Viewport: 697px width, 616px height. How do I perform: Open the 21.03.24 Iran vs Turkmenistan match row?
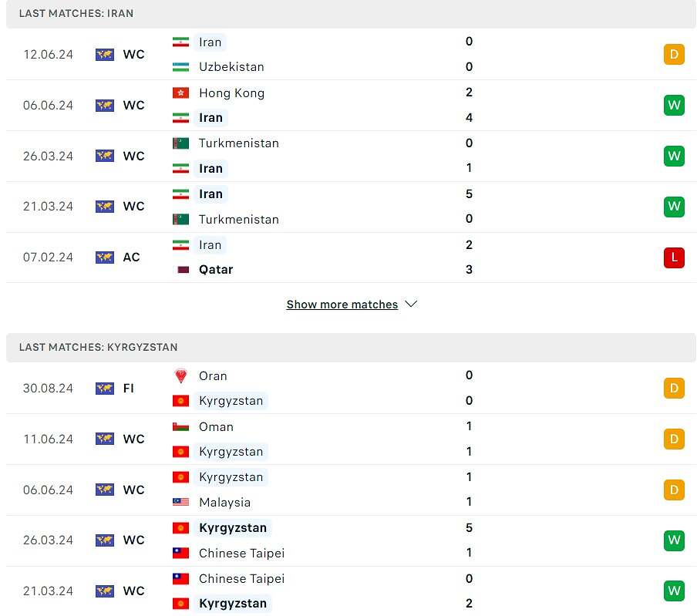[x=351, y=207]
